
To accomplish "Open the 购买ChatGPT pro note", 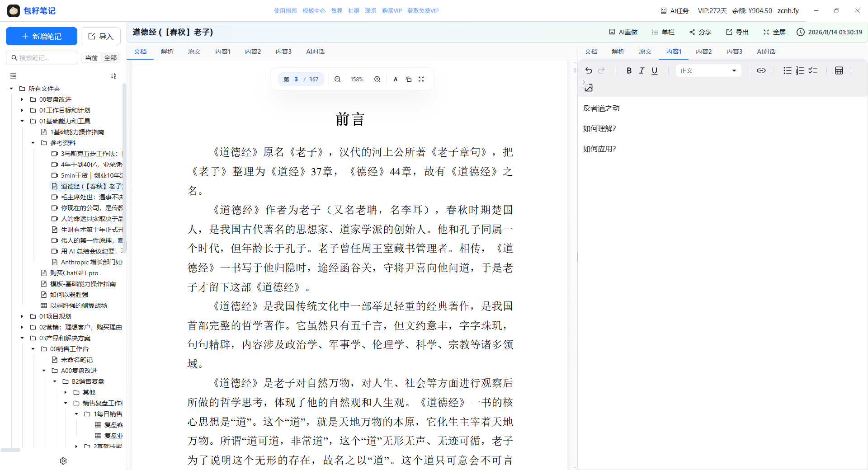I will [x=74, y=273].
